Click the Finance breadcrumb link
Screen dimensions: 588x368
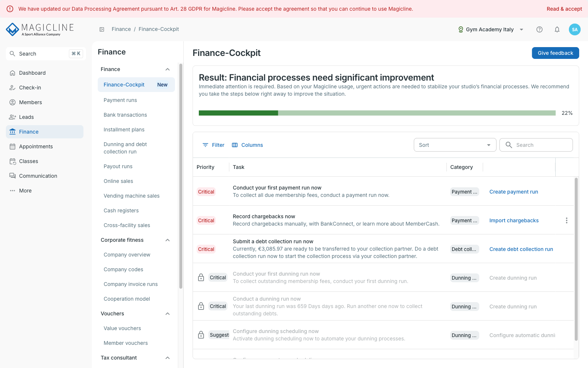tap(121, 29)
